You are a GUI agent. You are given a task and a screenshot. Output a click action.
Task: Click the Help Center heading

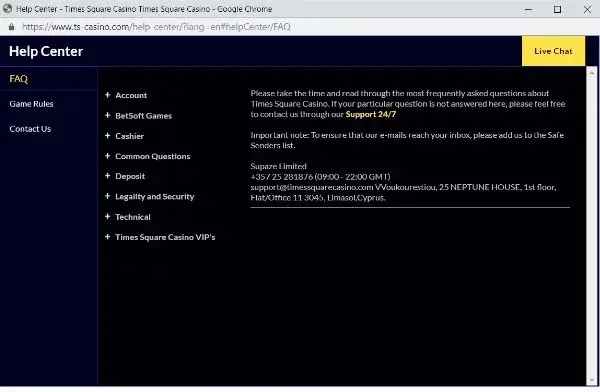[46, 51]
